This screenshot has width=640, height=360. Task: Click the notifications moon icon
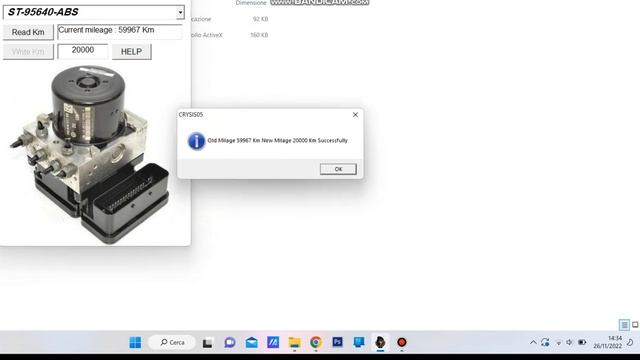pyautogui.click(x=630, y=342)
